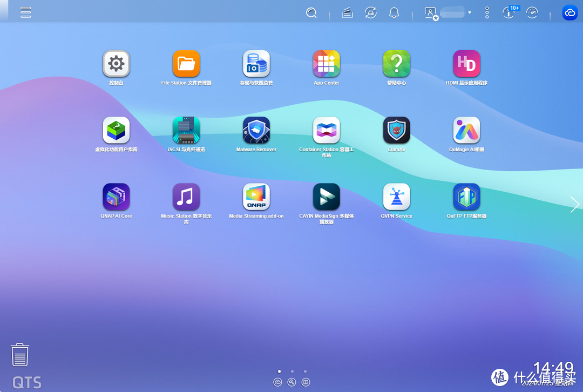Open the user account icon
This screenshot has width=583, height=392.
(x=431, y=13)
